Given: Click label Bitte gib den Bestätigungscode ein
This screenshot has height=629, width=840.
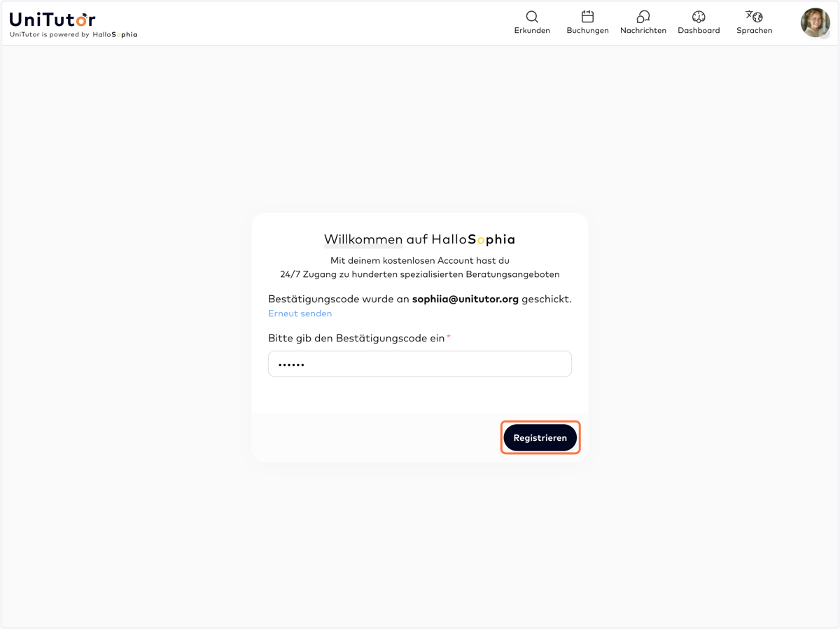Looking at the screenshot, I should point(356,338).
